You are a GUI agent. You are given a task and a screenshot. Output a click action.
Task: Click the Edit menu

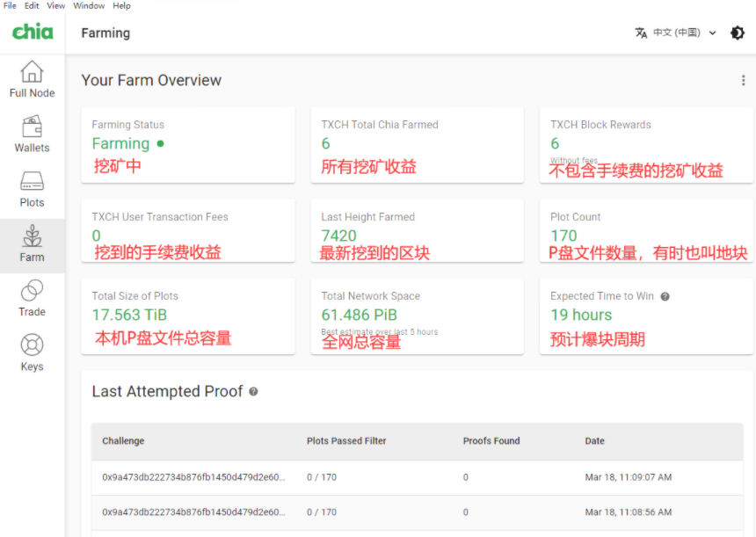tap(32, 5)
